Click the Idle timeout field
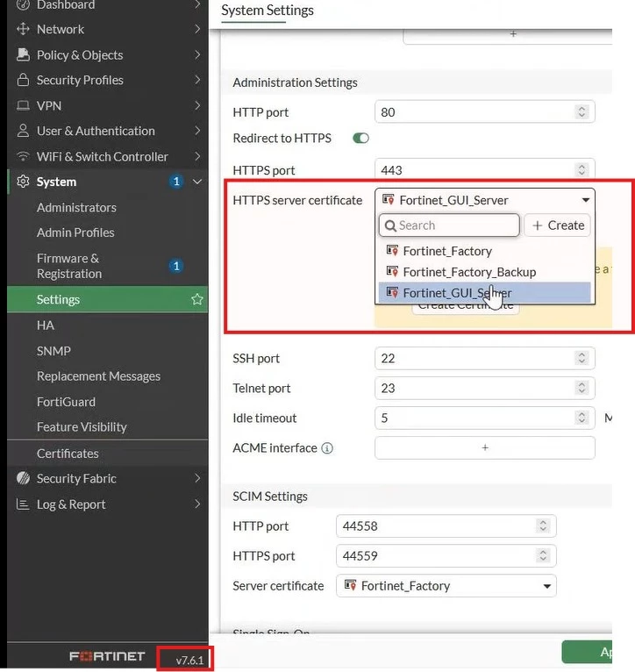This screenshot has height=672, width=635. 485,418
